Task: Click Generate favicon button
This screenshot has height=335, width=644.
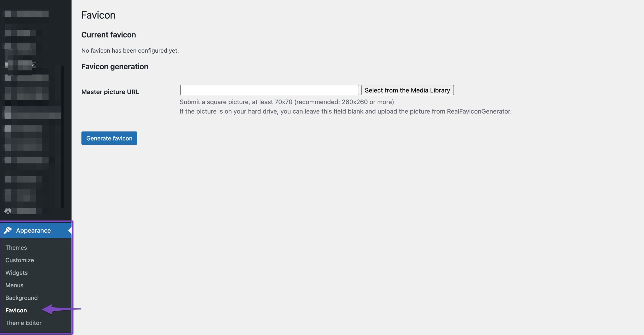Action: pos(109,138)
